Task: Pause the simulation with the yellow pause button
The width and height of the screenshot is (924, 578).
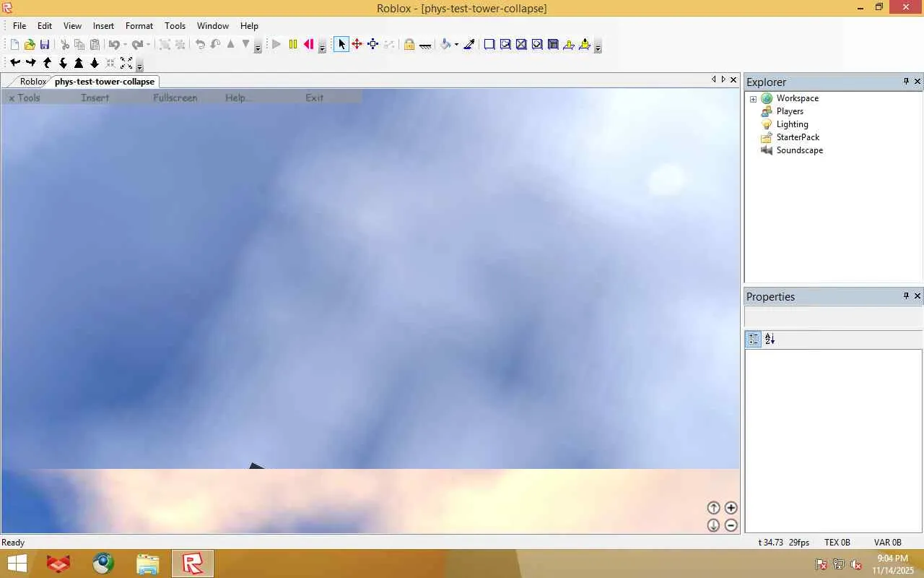Action: [x=292, y=45]
